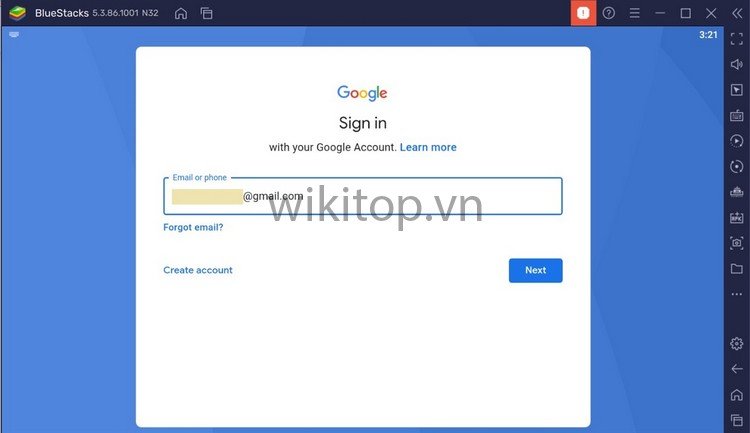Open the media folder icon in sidebar

[737, 269]
